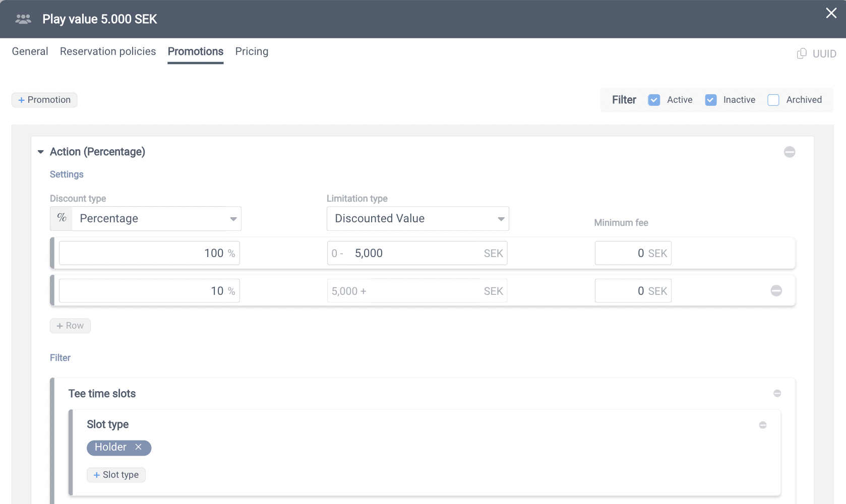
Task: Toggle the Active filter checkbox
Action: tap(654, 100)
